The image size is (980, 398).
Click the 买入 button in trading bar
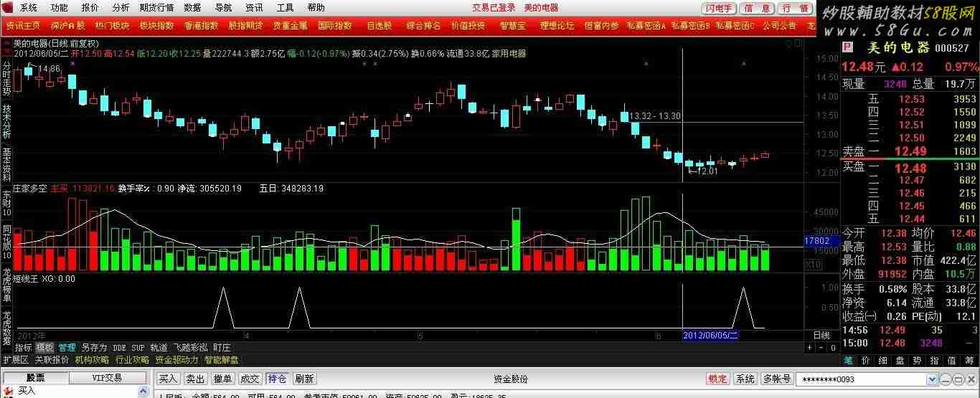click(169, 379)
